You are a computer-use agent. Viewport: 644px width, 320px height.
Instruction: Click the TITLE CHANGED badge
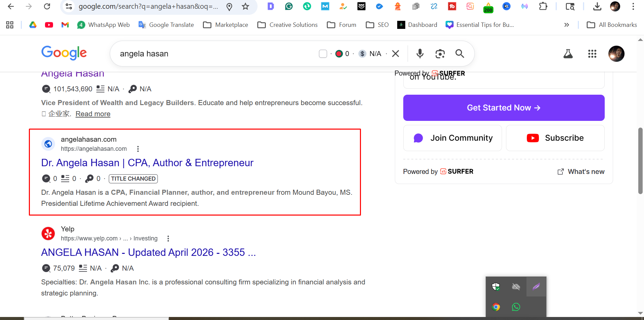pyautogui.click(x=133, y=179)
